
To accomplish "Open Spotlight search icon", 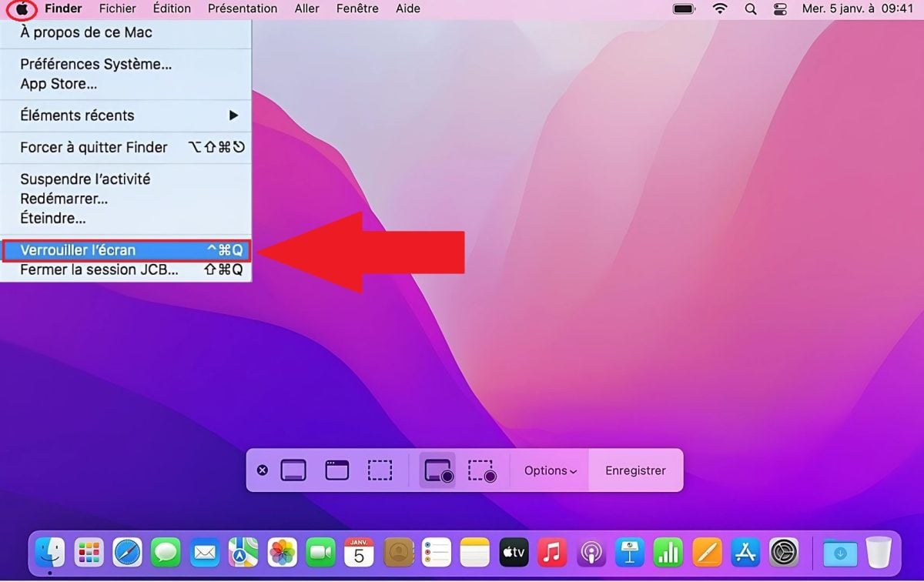I will (x=751, y=9).
